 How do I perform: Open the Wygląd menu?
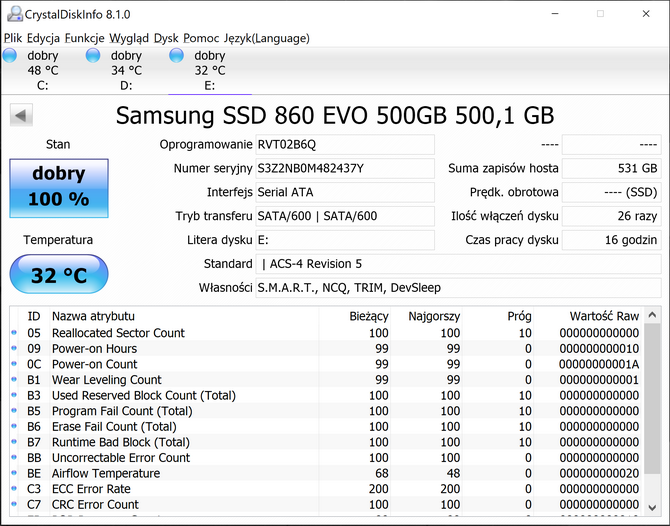(x=129, y=38)
